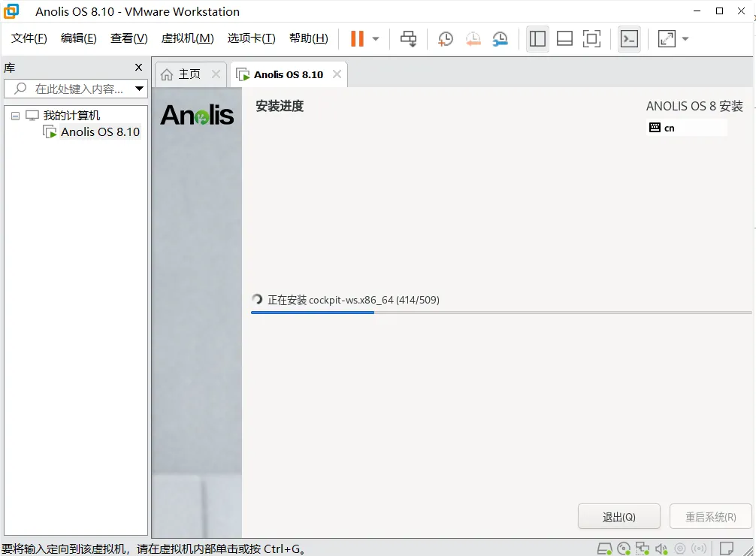The image size is (756, 556).
Task: Click the hard disk status icon
Action: (x=605, y=548)
